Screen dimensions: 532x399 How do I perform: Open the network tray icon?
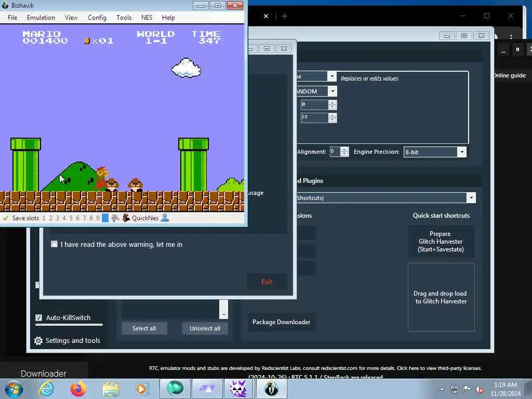pos(454,389)
